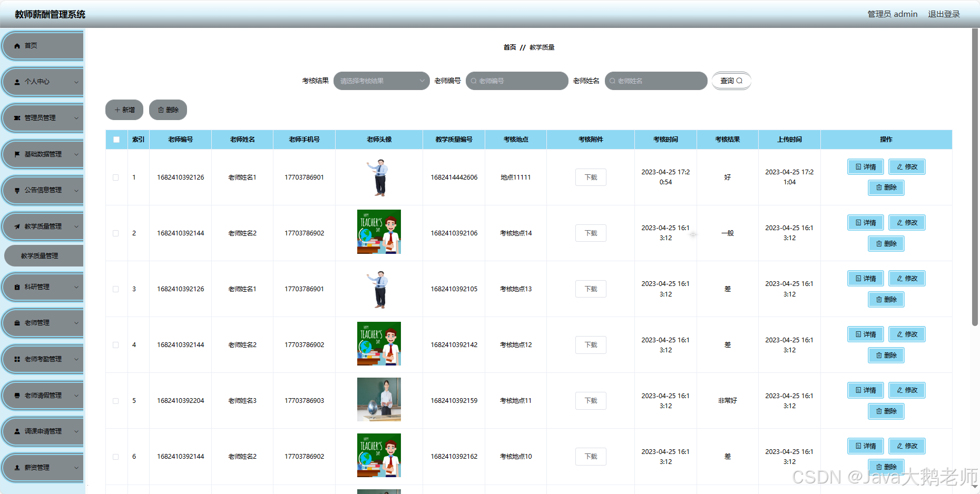The height and width of the screenshot is (494, 980).
Task: Expand the 薪资管理 menu chevron
Action: 76,468
